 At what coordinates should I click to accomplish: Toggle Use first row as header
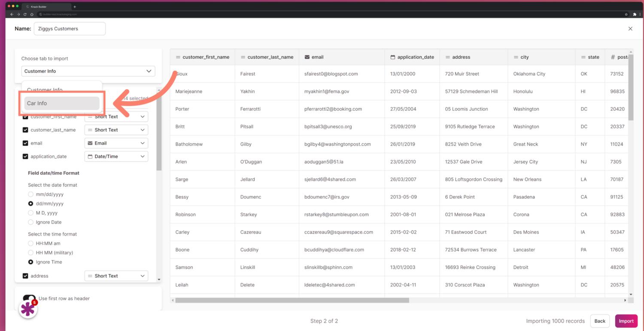[29, 298]
